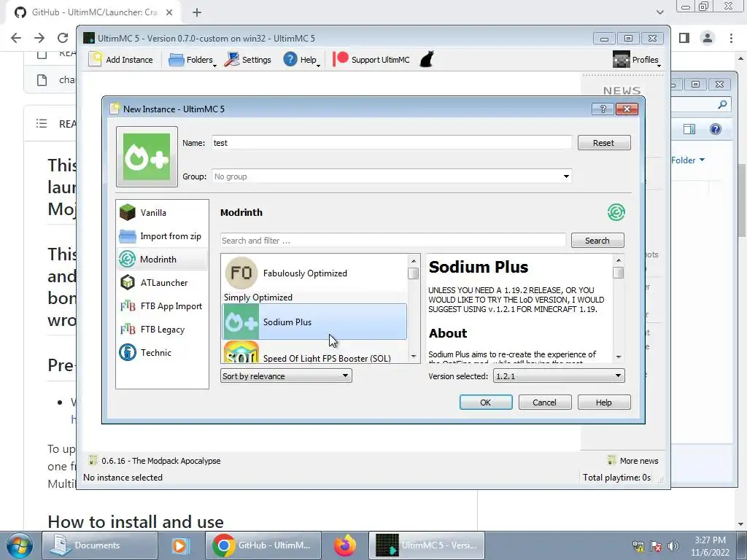Click the More news button
This screenshot has height=560, width=747.
tap(633, 461)
